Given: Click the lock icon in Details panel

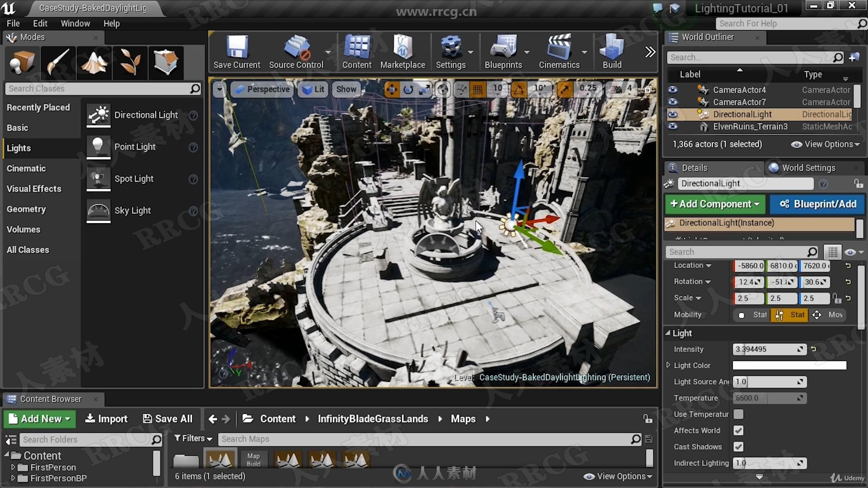Looking at the screenshot, I should click(858, 183).
